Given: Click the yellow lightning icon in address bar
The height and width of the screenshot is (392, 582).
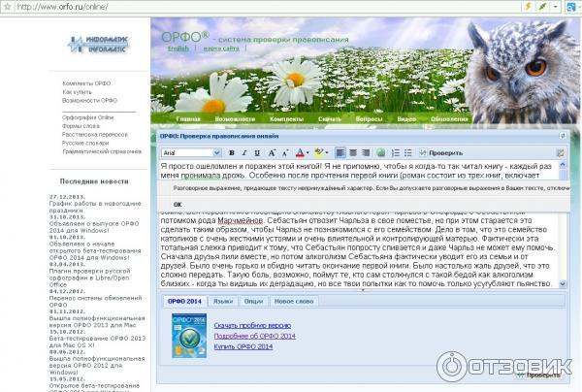Looking at the screenshot, I should 529,7.
